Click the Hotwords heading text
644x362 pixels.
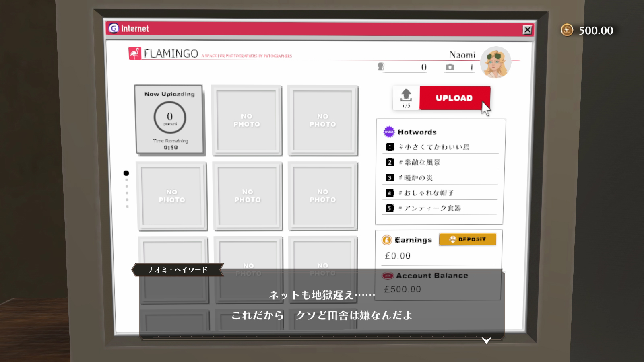(x=417, y=132)
